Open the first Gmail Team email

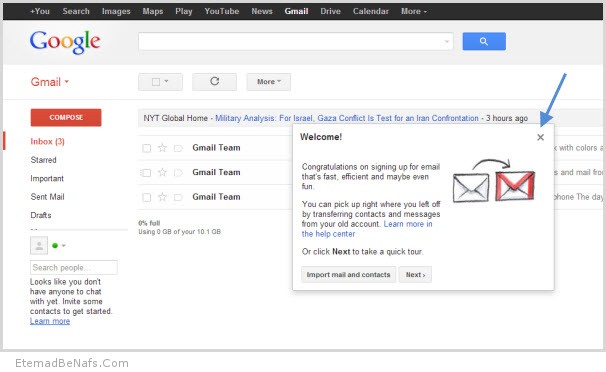coord(216,148)
